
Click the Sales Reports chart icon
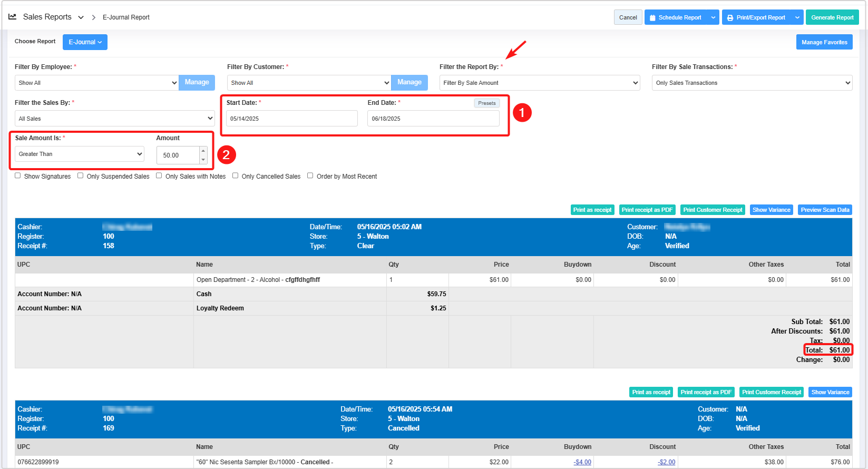tap(13, 17)
